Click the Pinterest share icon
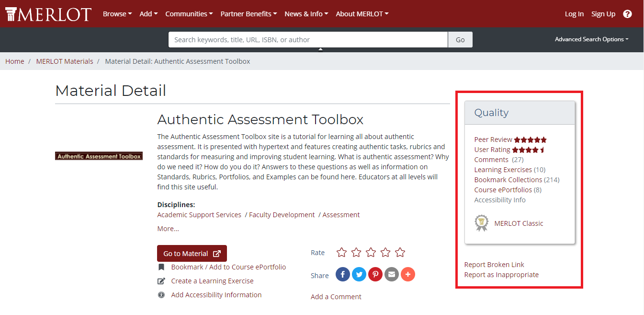 tap(375, 274)
